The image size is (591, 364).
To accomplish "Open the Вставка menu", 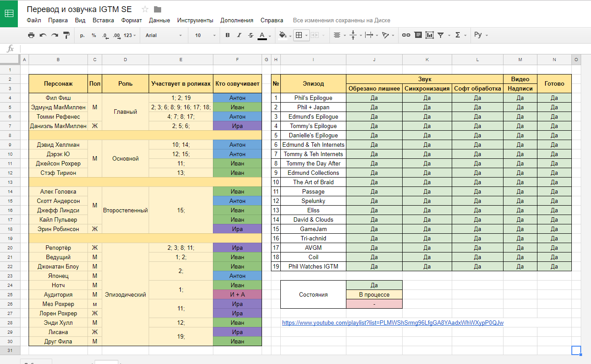I will click(104, 20).
